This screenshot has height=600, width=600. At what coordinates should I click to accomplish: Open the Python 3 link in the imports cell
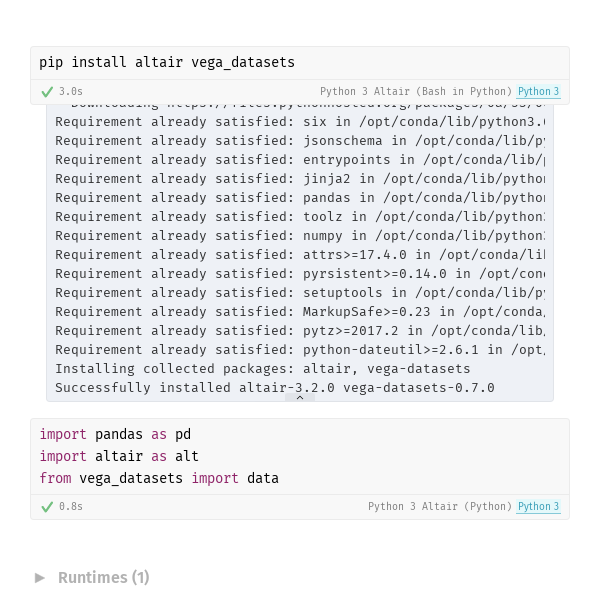pyautogui.click(x=538, y=506)
